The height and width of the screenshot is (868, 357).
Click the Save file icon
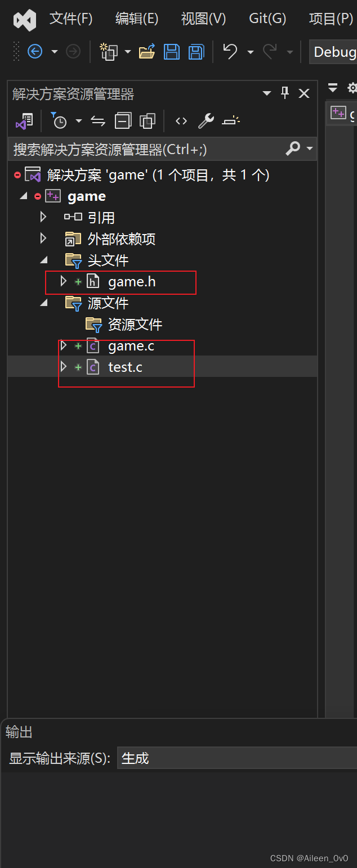pos(172,52)
